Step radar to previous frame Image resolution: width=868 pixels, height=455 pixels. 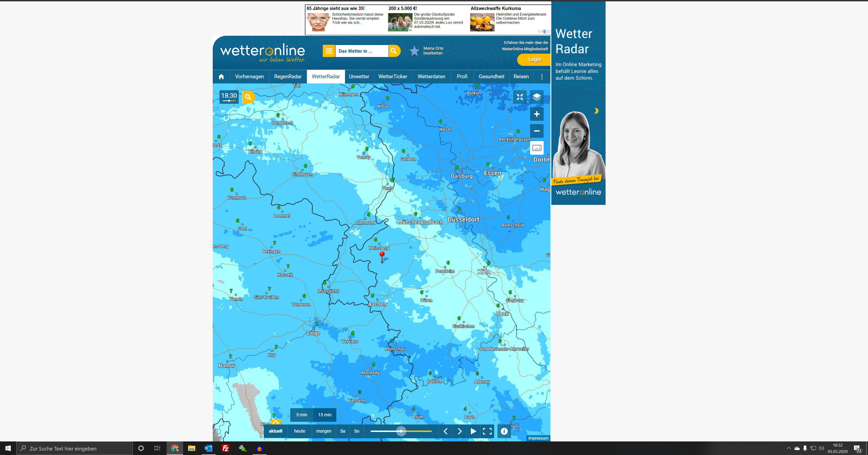(x=446, y=431)
